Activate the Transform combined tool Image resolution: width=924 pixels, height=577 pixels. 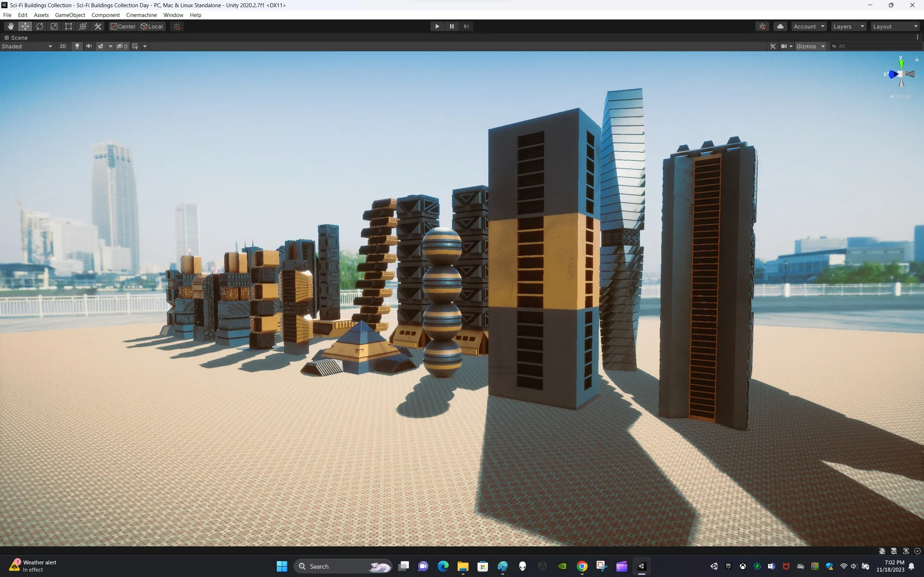click(83, 26)
